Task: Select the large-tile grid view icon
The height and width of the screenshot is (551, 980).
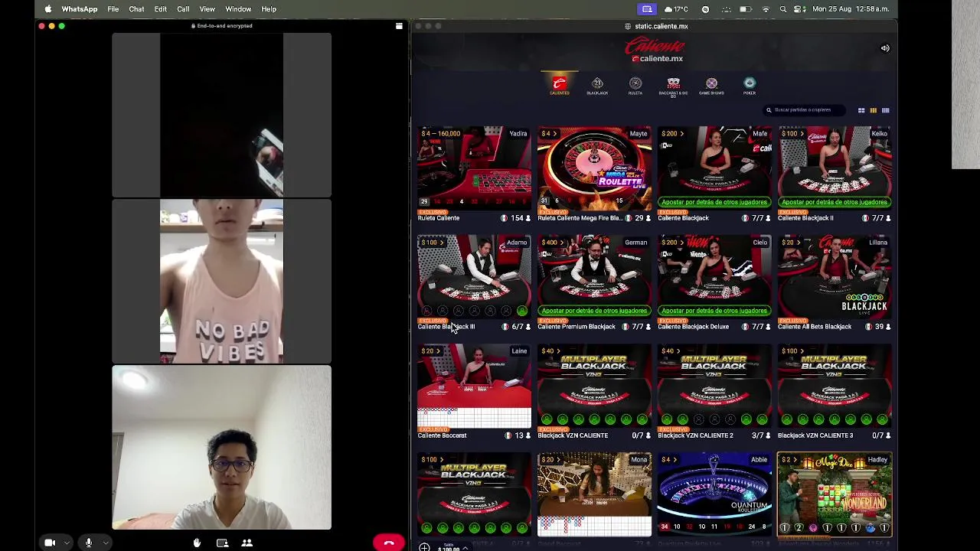Action: point(861,110)
